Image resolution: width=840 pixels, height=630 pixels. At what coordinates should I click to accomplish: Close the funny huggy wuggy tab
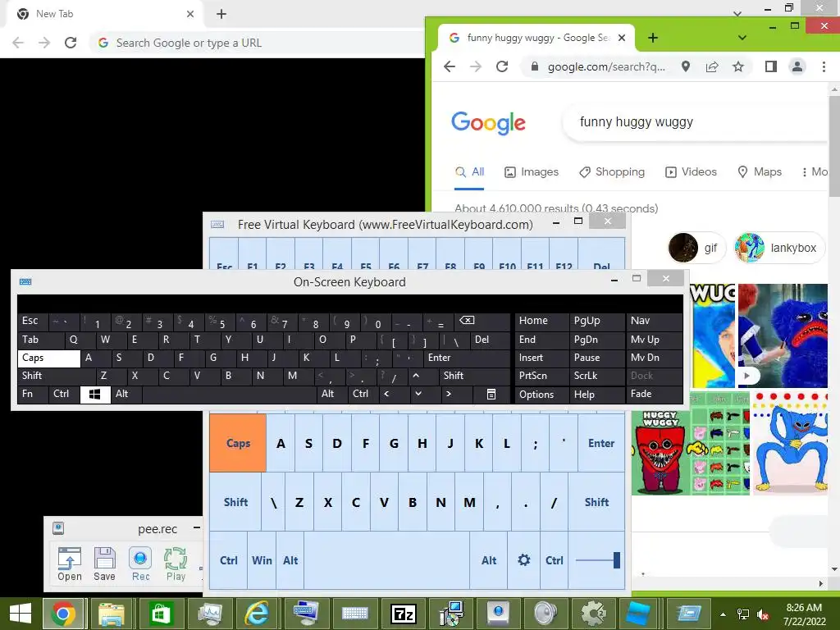[622, 38]
